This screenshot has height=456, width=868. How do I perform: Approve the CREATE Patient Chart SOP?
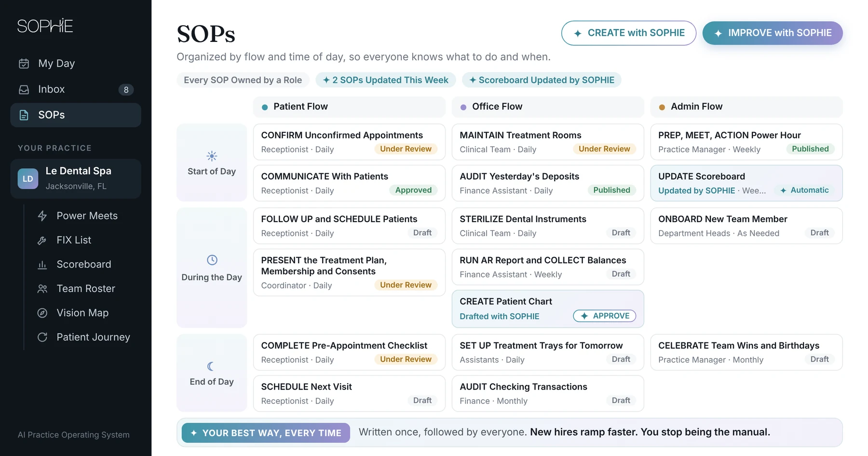(x=605, y=316)
